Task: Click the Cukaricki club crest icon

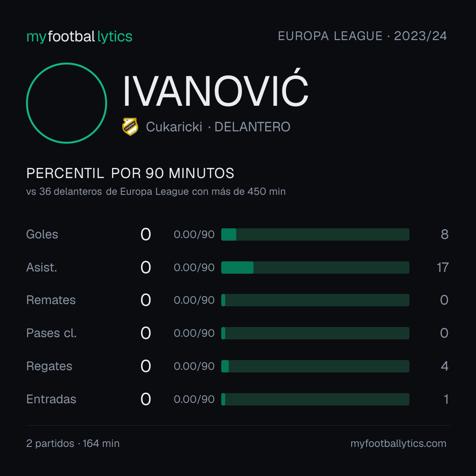Action: [130, 126]
